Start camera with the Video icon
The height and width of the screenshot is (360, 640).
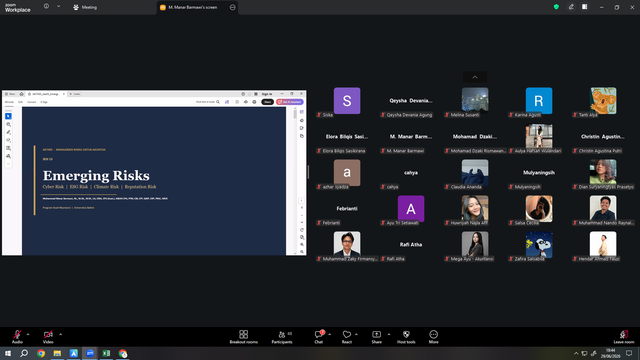[48, 334]
